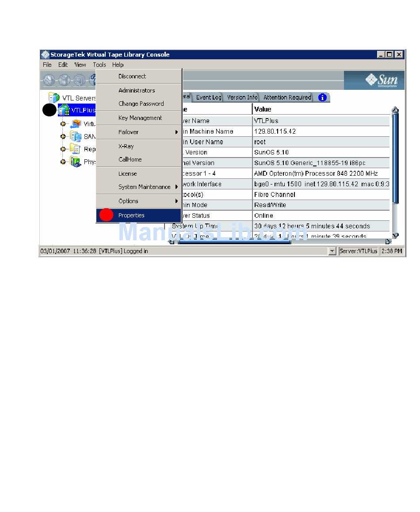This screenshot has width=420, height=512.
Task: Select the VTL Servers root node icon
Action: point(54,98)
